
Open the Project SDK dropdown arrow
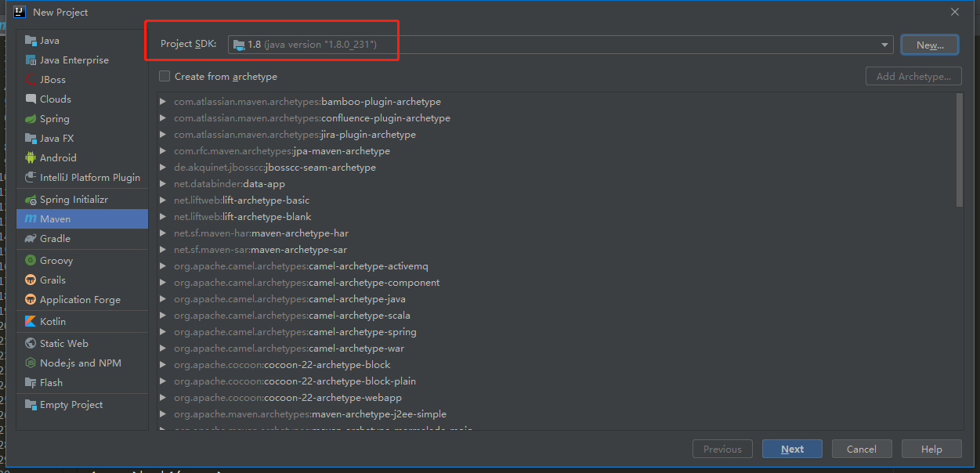[885, 45]
